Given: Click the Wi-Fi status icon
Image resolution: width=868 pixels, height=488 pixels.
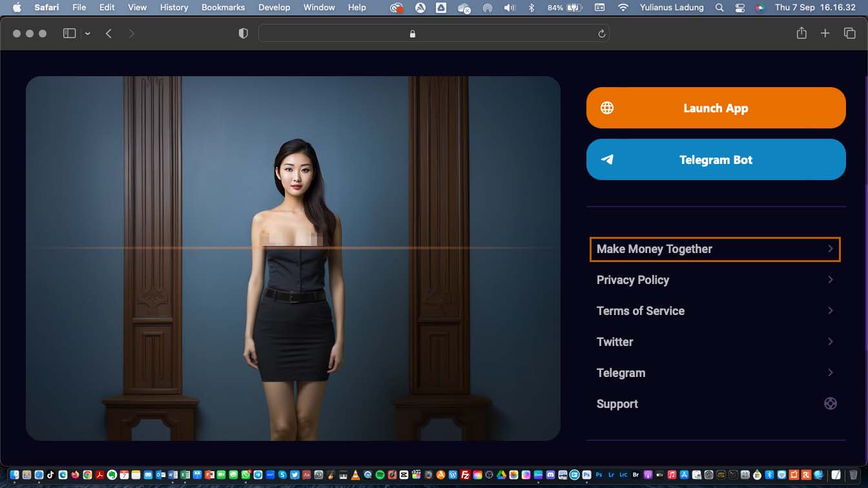Looking at the screenshot, I should pyautogui.click(x=623, y=8).
